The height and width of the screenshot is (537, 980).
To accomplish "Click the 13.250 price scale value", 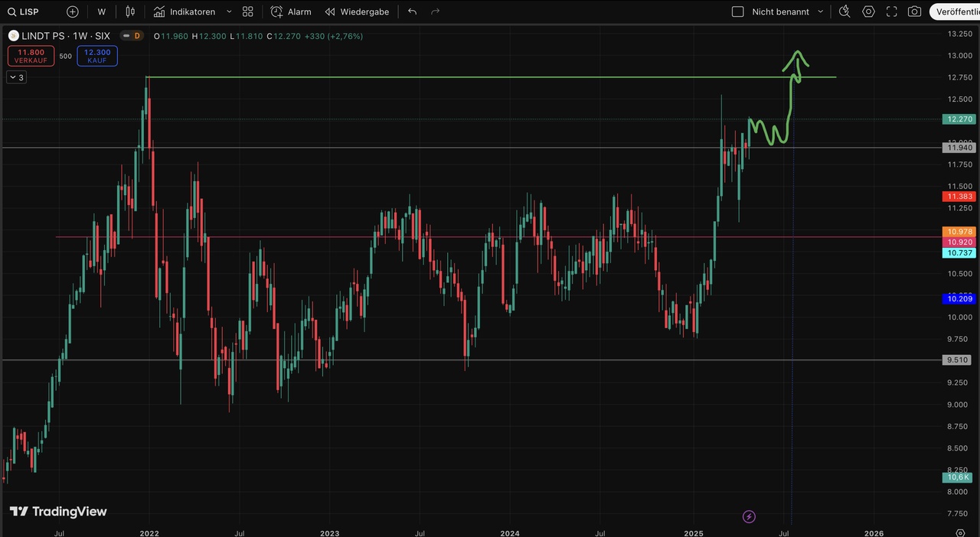I will point(959,34).
